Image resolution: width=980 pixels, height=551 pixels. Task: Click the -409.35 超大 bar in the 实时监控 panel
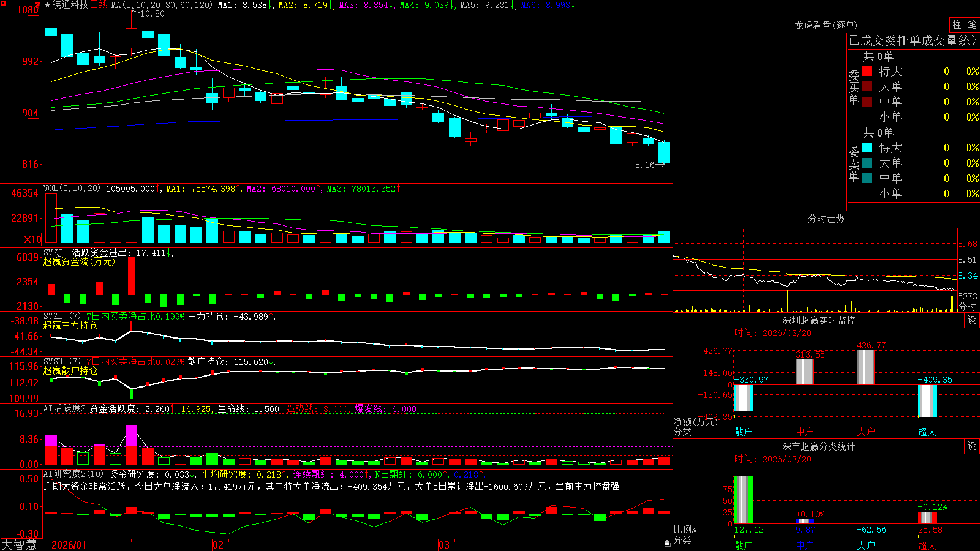[x=927, y=401]
